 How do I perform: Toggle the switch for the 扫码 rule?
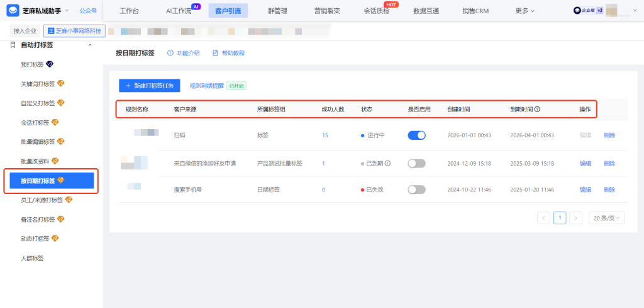coord(416,135)
